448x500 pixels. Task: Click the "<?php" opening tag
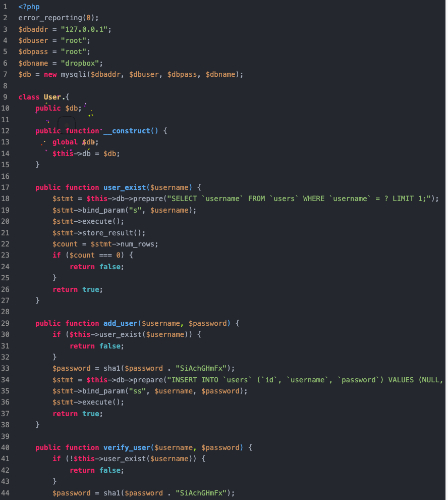click(x=29, y=7)
